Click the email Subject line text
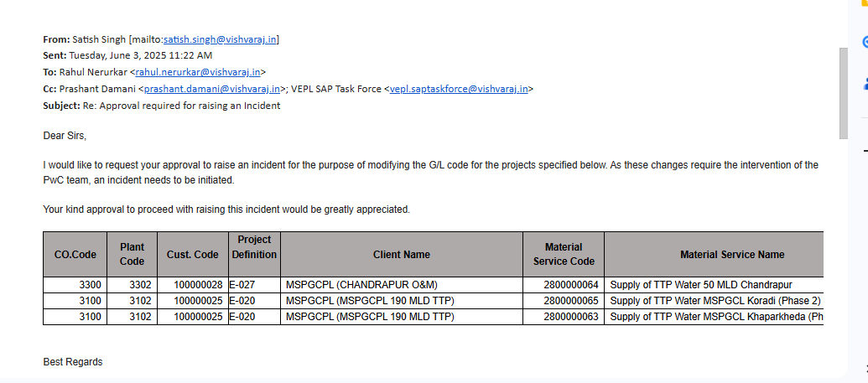This screenshot has height=383, width=868. click(181, 106)
